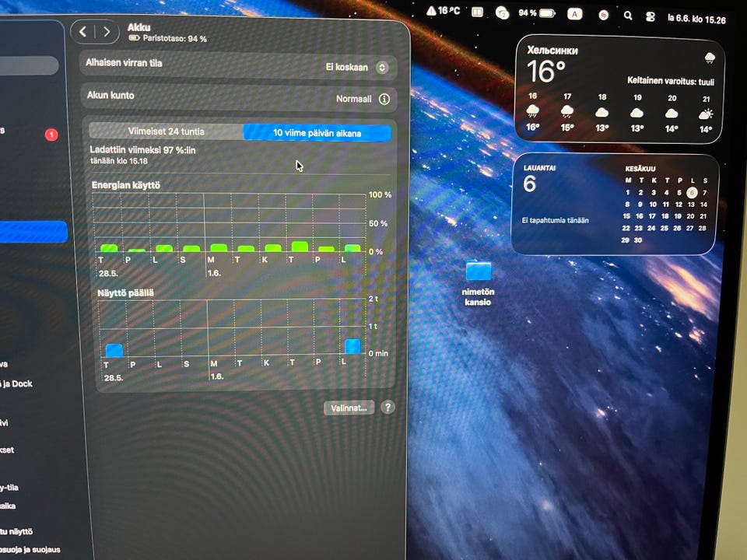The height and width of the screenshot is (560, 747).
Task: Click the keyboard input source A icon
Action: point(574,14)
